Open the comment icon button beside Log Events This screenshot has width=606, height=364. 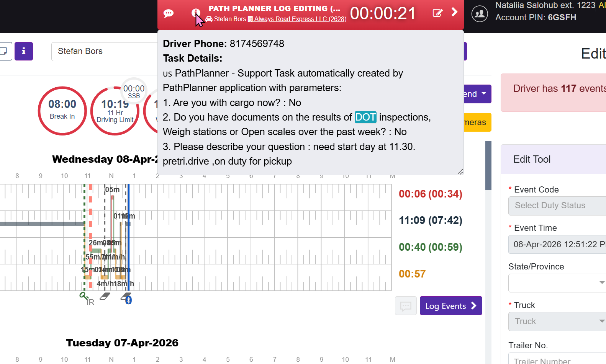click(406, 306)
